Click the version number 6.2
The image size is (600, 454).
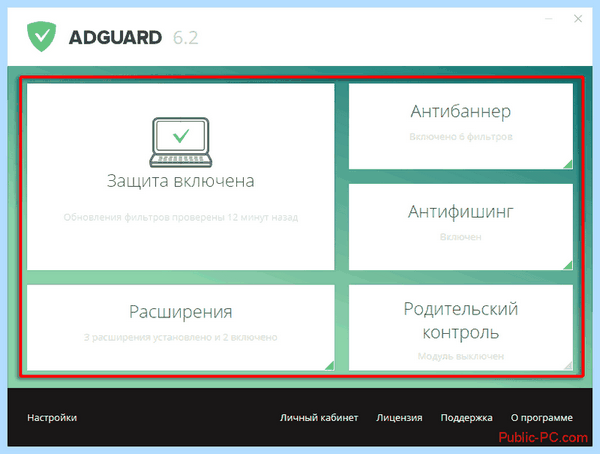186,38
